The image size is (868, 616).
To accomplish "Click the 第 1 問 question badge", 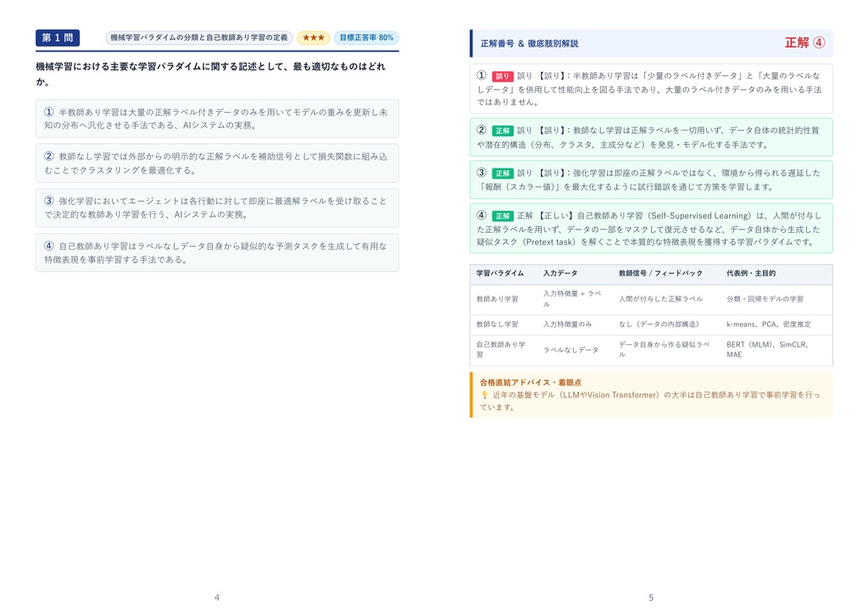I will pos(58,37).
